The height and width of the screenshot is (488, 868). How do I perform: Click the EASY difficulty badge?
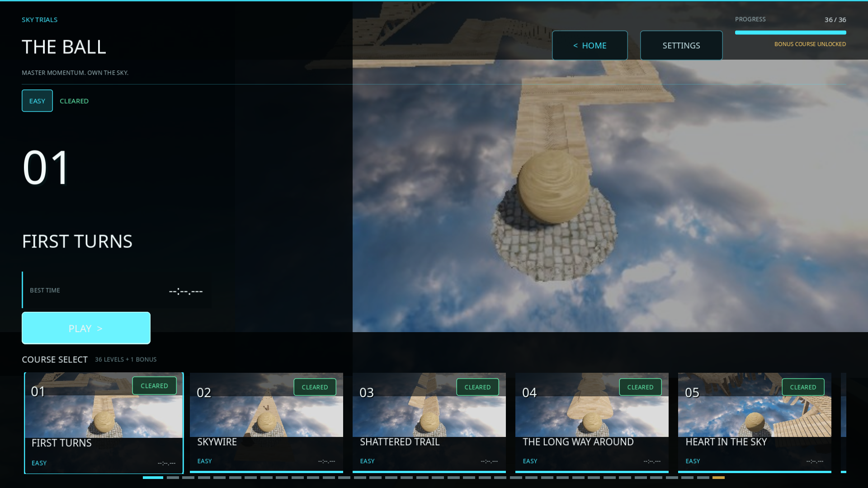pos(37,101)
